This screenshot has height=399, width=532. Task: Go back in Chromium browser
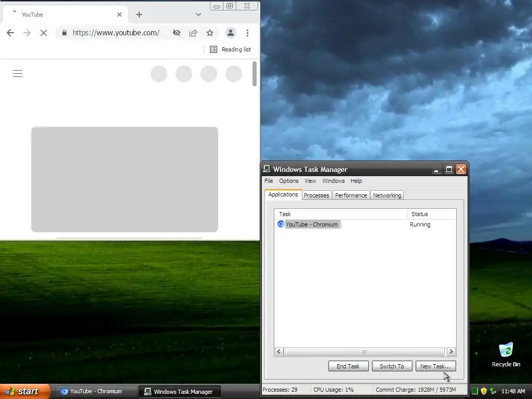[10, 33]
